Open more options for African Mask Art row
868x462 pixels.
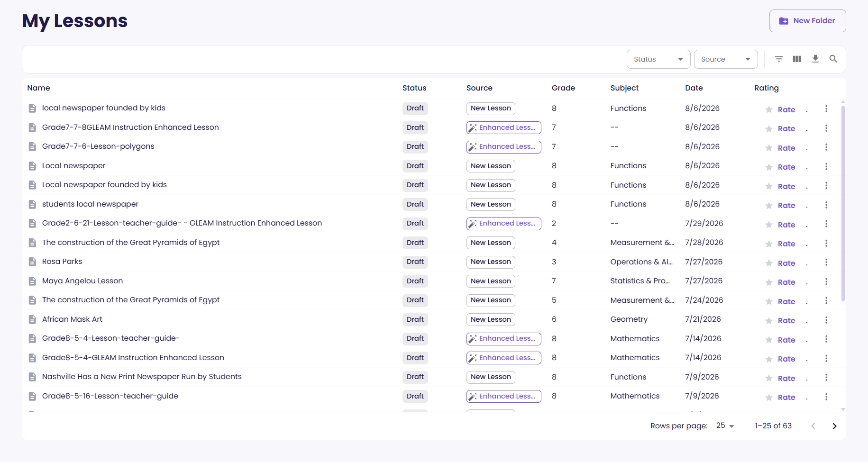coord(826,320)
